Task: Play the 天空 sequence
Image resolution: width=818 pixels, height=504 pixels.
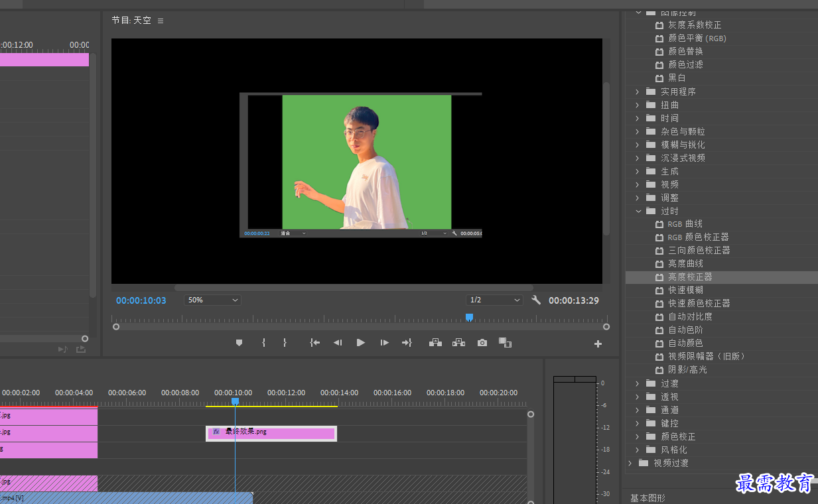Action: [x=361, y=343]
